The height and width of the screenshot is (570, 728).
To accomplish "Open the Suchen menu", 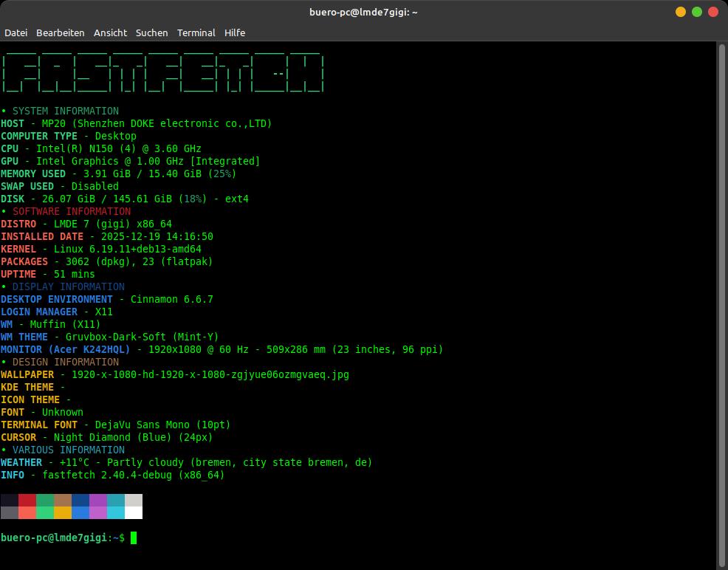I will click(151, 33).
